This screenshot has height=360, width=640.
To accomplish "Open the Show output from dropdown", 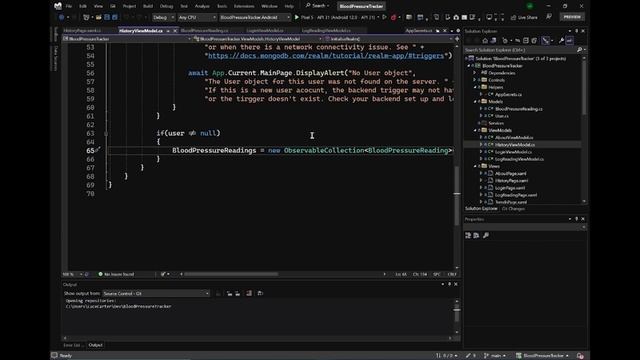I will coord(156,293).
